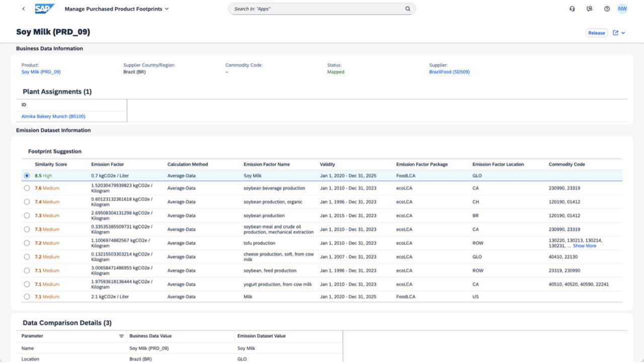644x364 pixels.
Task: Open the NW user profile avatar
Action: [622, 9]
